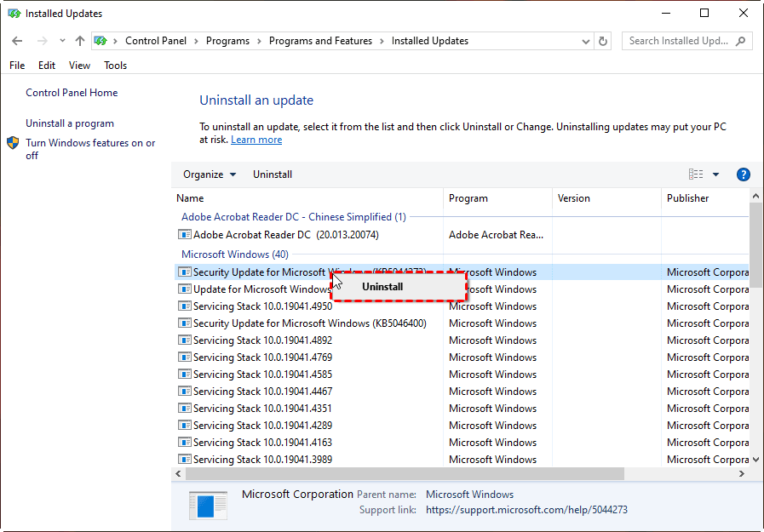The height and width of the screenshot is (532, 764).
Task: Open the Organize dropdown
Action: (x=210, y=174)
